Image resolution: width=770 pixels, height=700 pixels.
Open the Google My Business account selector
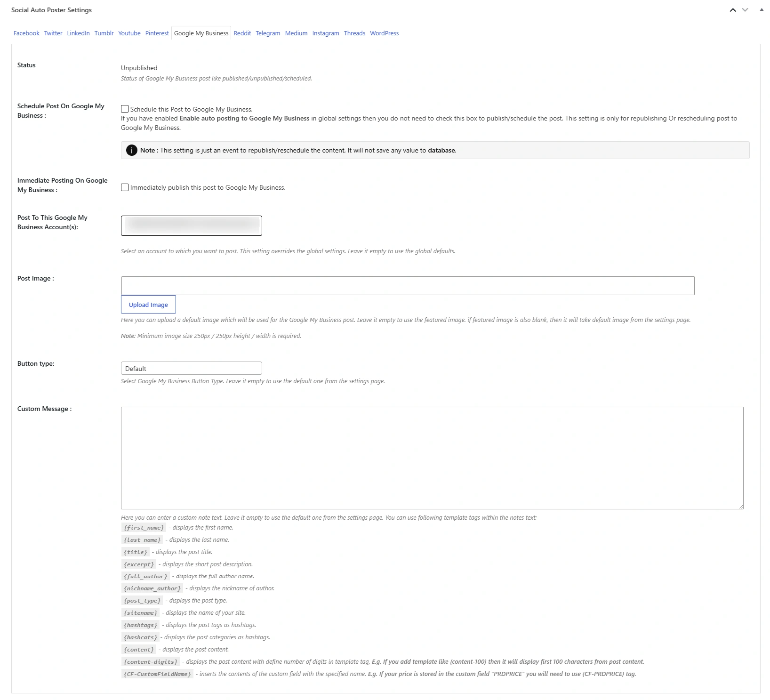click(192, 225)
